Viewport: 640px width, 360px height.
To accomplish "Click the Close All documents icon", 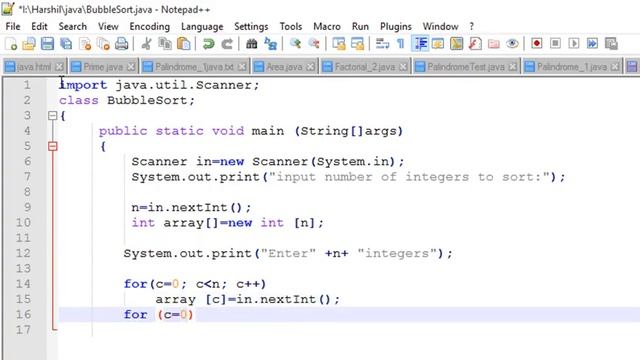I will [103, 44].
